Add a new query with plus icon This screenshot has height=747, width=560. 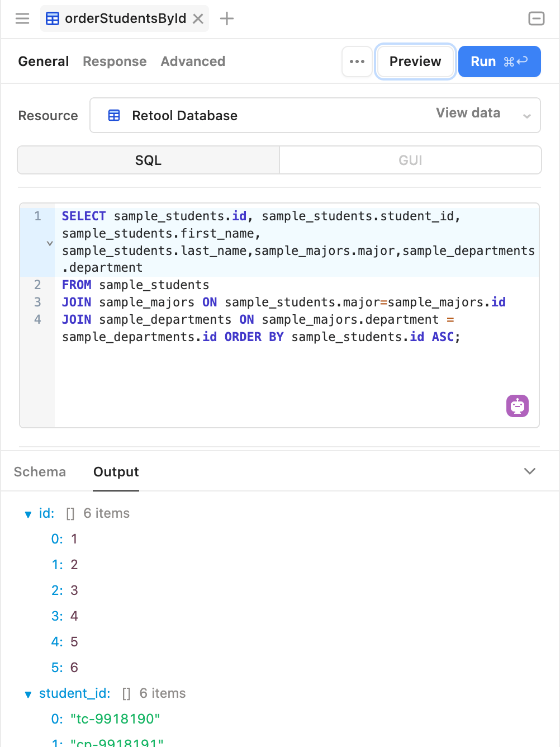tap(227, 18)
